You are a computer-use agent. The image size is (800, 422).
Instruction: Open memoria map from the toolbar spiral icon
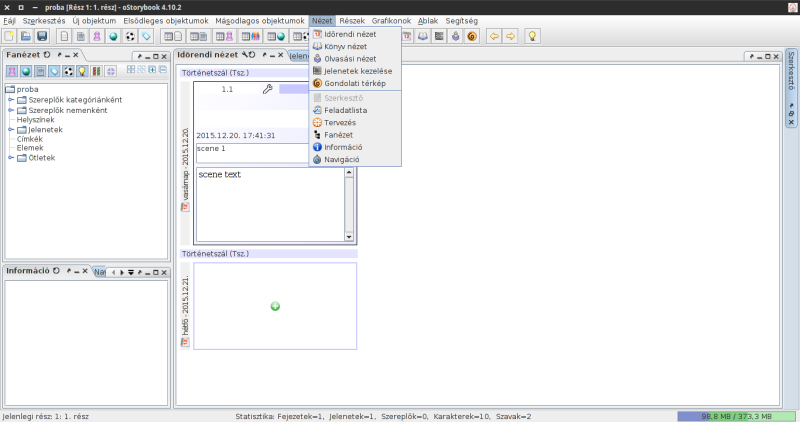(472, 36)
